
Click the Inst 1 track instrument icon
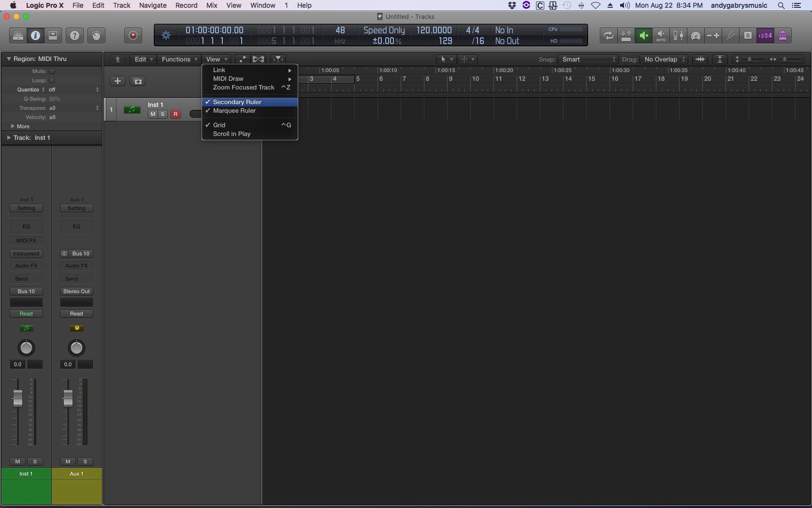[x=132, y=110]
